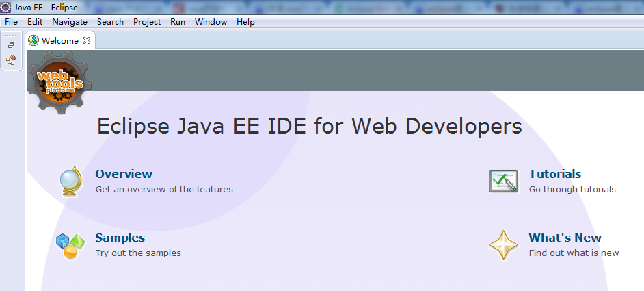
Task: Click 'Get an overview of the features' text
Action: pyautogui.click(x=164, y=190)
